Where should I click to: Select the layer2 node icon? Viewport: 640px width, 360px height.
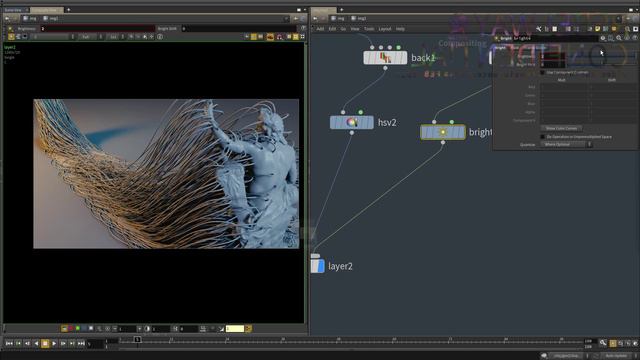pyautogui.click(x=318, y=266)
